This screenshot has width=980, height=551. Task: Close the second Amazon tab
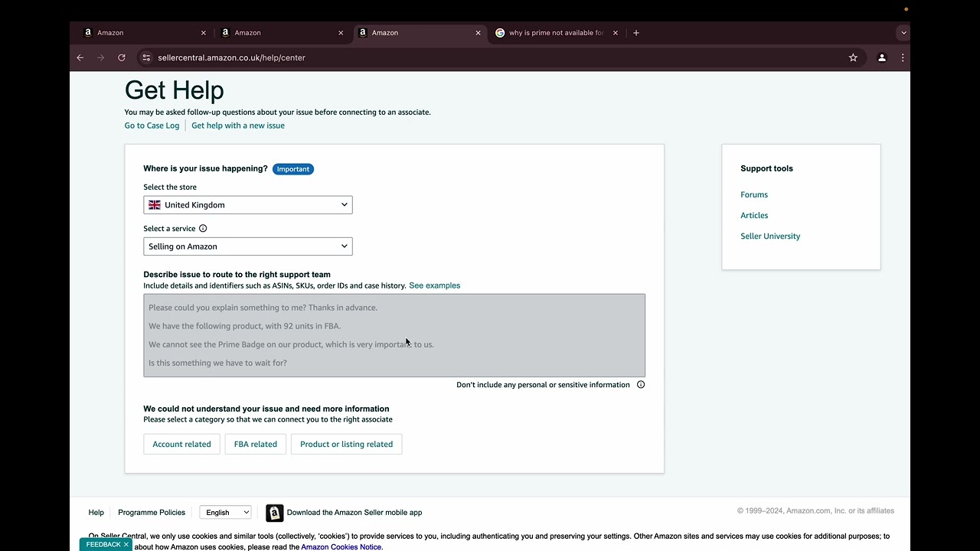tap(341, 33)
